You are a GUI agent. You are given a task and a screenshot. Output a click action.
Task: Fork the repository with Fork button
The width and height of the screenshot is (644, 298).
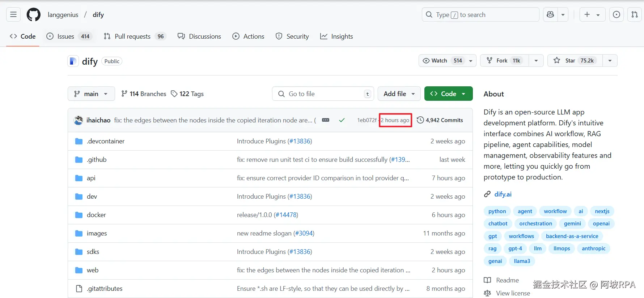click(x=504, y=61)
